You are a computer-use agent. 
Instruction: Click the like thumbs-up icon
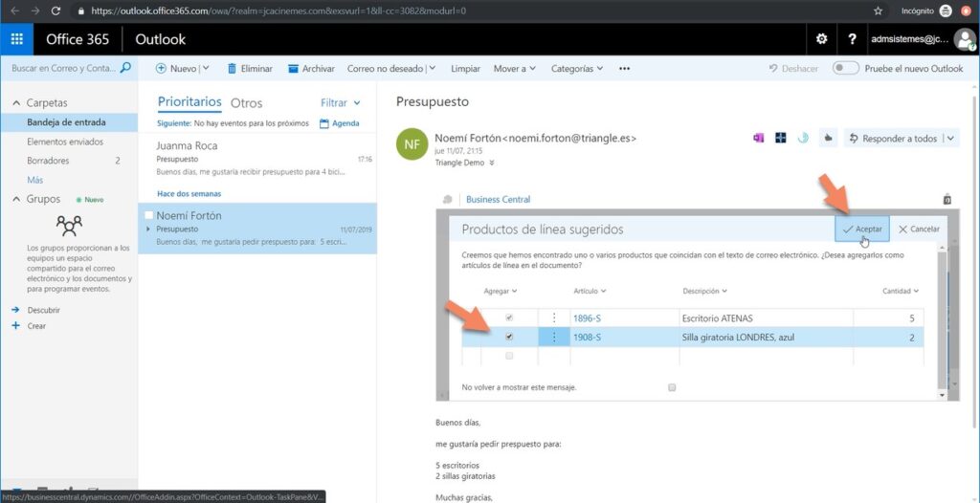coord(828,138)
